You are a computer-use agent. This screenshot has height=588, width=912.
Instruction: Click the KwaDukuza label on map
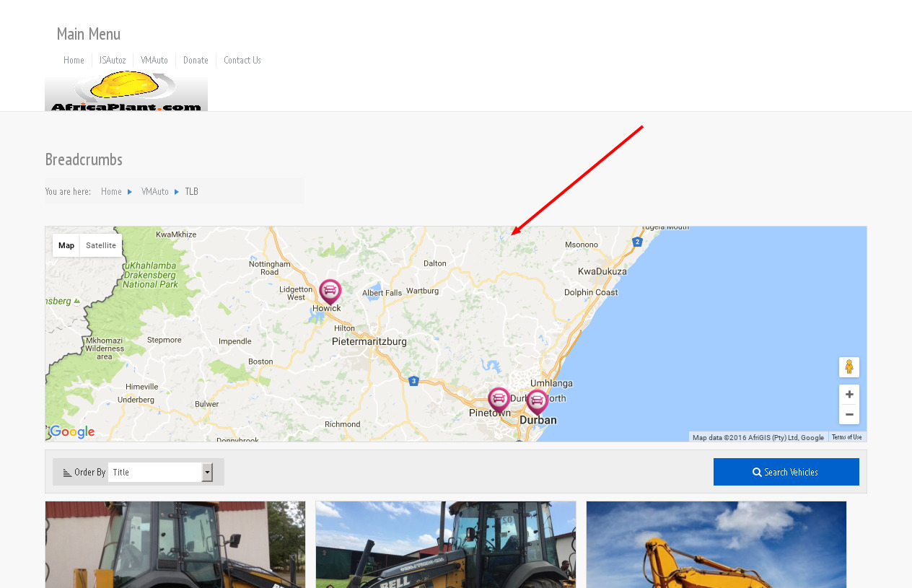pyautogui.click(x=602, y=271)
